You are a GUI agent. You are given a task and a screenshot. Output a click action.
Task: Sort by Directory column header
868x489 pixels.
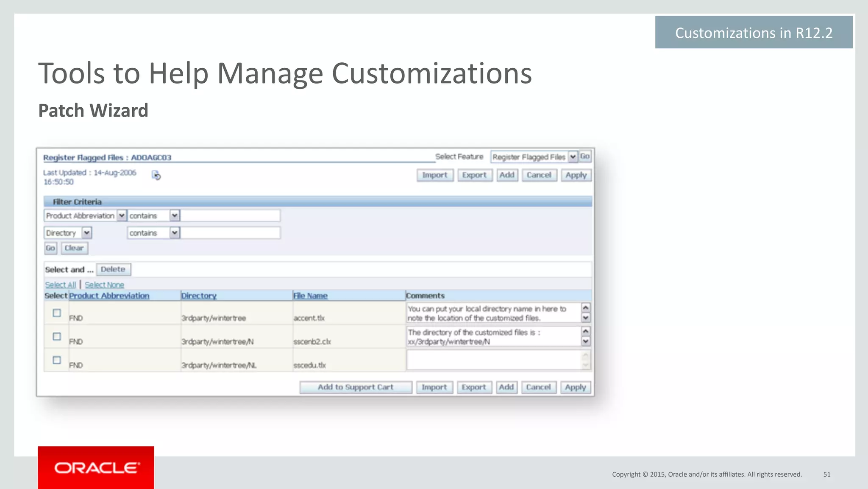pyautogui.click(x=199, y=296)
